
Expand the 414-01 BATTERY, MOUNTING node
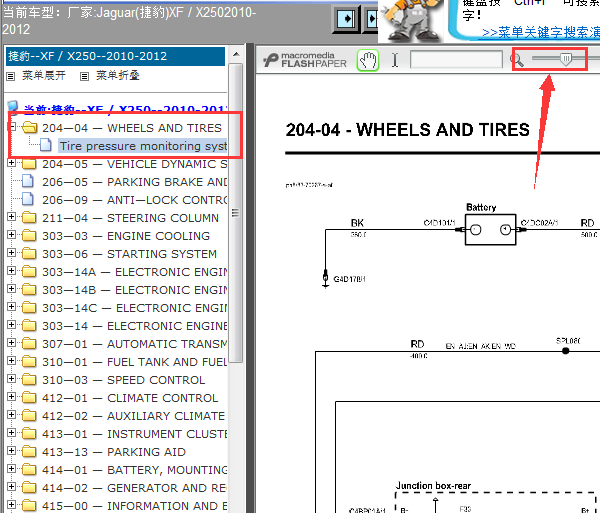point(12,468)
